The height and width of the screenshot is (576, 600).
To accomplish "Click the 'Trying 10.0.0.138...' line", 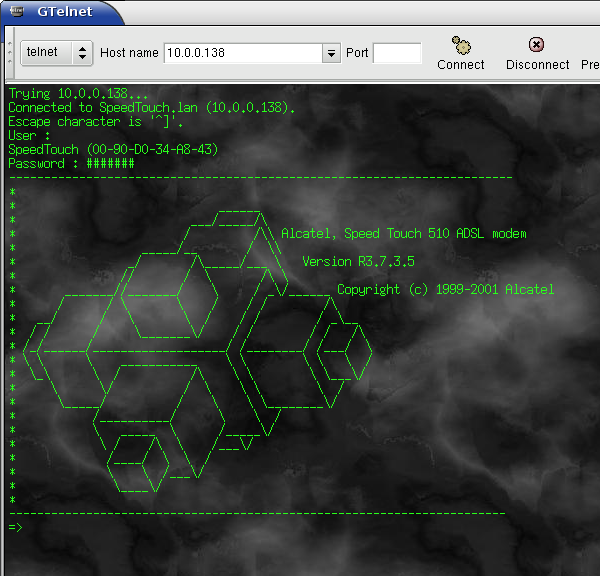I will 78,93.
